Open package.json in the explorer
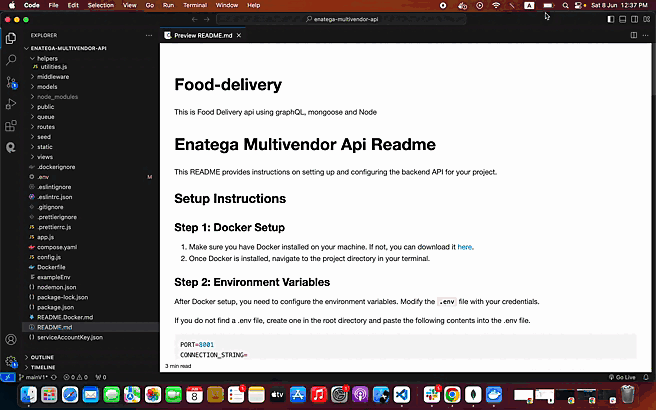This screenshot has height=410, width=656. tap(57, 306)
